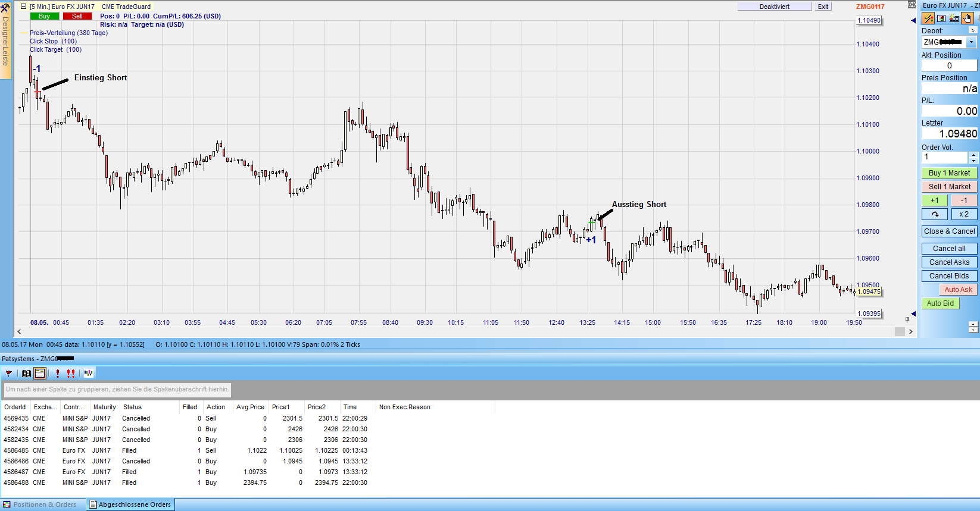980x511 pixels.
Task: Open the Depot account dropdown
Action: [x=971, y=42]
